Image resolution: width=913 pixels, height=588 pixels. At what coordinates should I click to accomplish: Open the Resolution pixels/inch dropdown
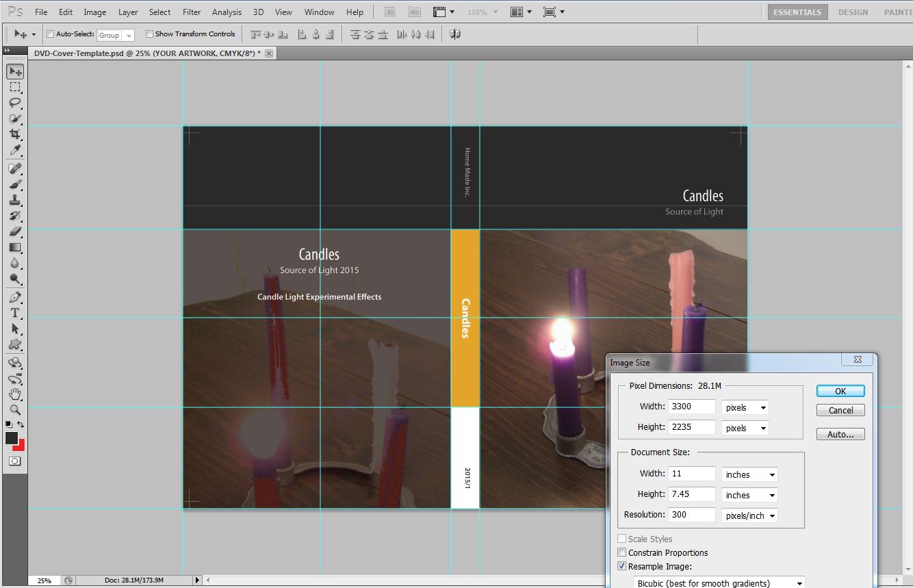tap(749, 515)
